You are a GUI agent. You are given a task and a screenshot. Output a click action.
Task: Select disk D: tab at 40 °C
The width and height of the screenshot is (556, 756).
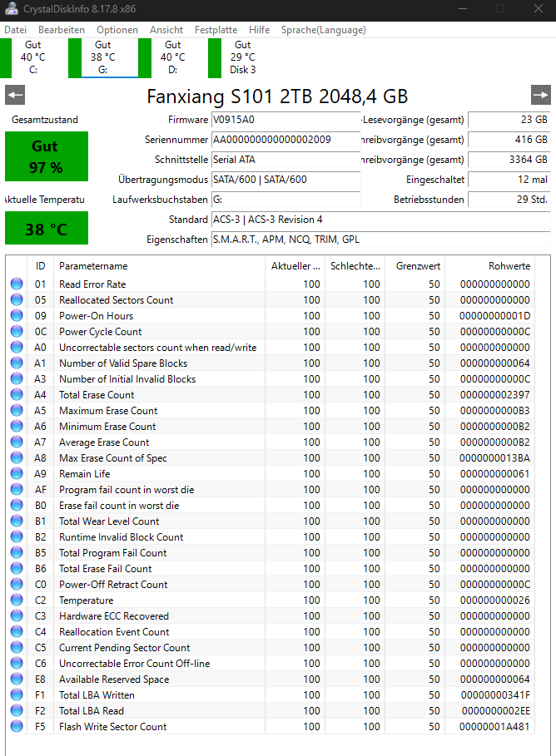pyautogui.click(x=173, y=57)
